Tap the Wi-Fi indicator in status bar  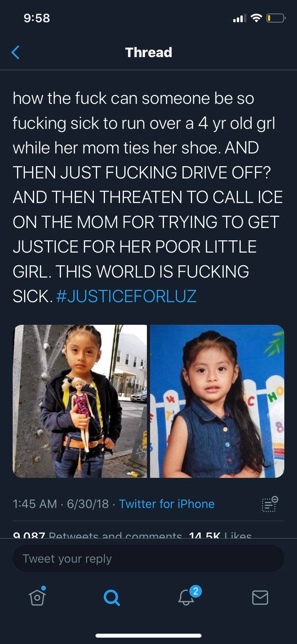coord(257,18)
